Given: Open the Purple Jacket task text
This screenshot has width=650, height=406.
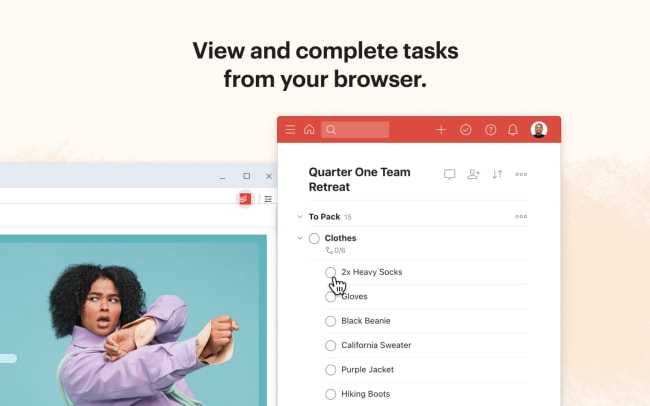Looking at the screenshot, I should pos(367,370).
